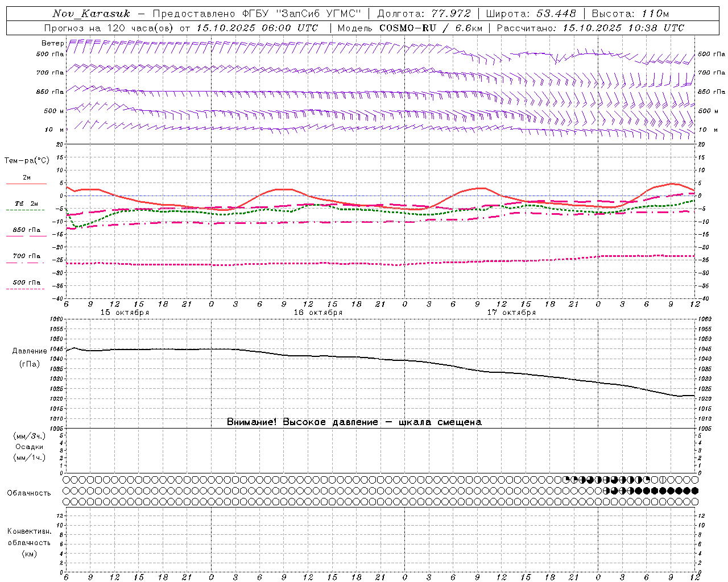Screen dimensions: 728x582
Task: Click the date label 16 октября
Action: click(318, 313)
